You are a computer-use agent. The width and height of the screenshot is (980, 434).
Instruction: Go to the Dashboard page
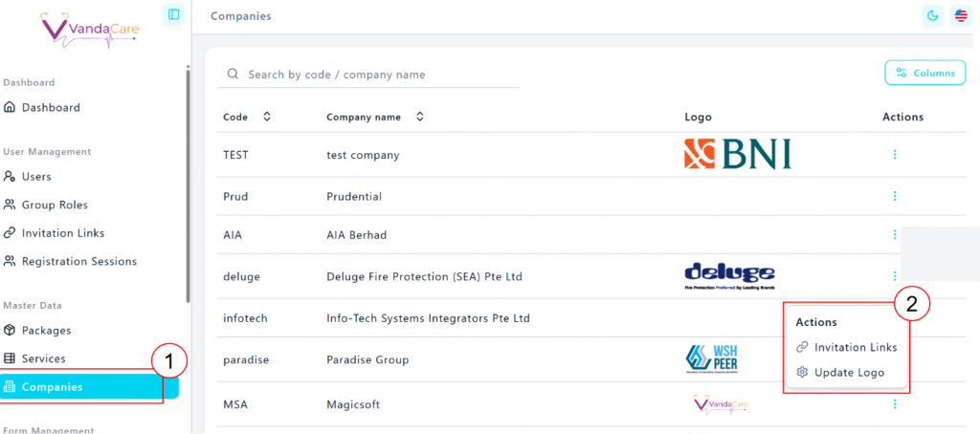pos(51,107)
